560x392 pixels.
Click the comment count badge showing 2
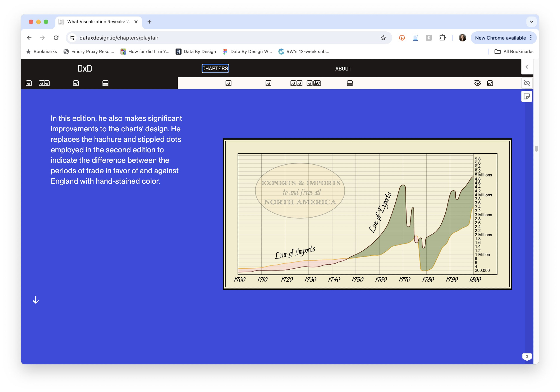(527, 356)
